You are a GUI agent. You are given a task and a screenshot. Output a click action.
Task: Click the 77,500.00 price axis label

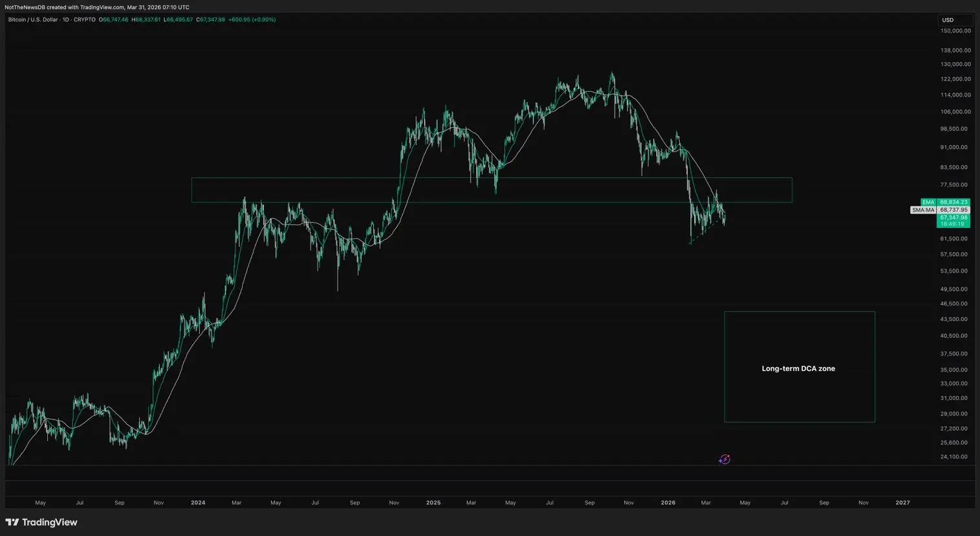pos(954,184)
